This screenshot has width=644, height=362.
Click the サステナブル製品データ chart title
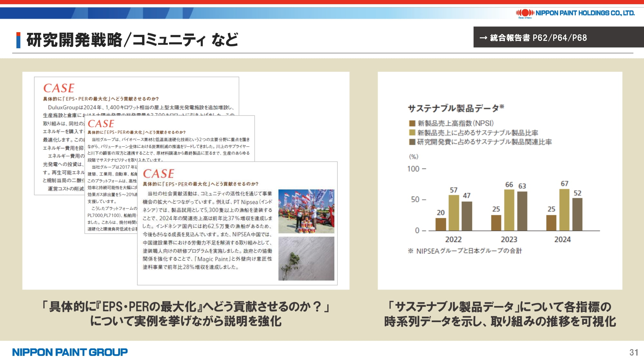point(456,108)
